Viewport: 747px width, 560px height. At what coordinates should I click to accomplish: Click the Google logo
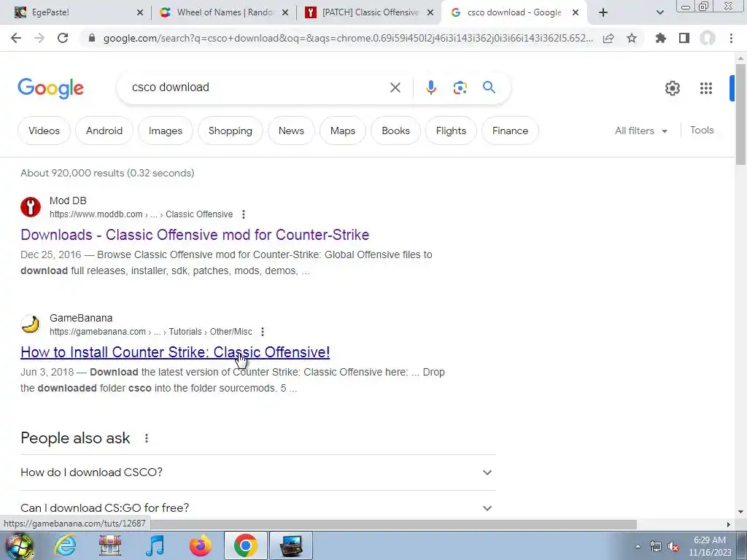(x=50, y=88)
